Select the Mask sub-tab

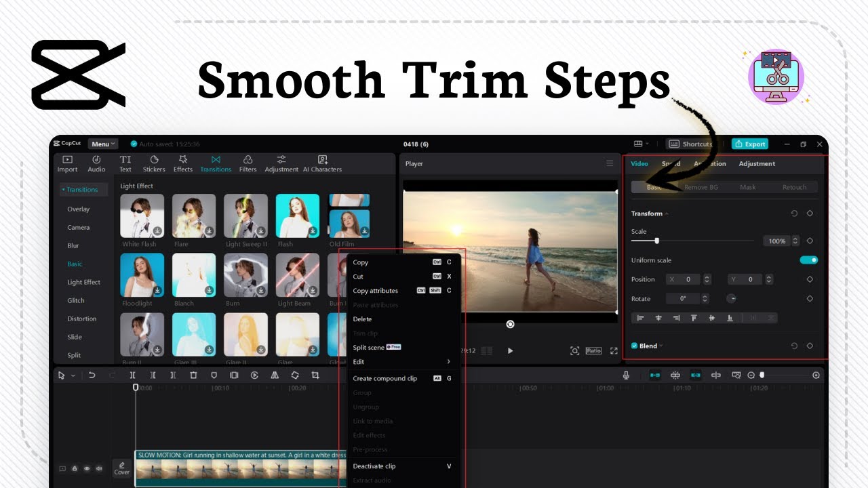coord(747,187)
